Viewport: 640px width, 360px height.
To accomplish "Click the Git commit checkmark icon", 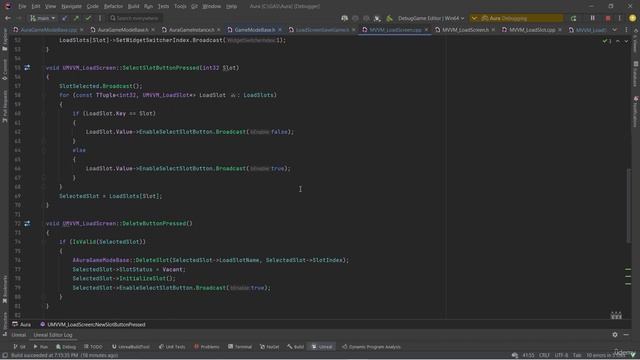I will (88, 18).
